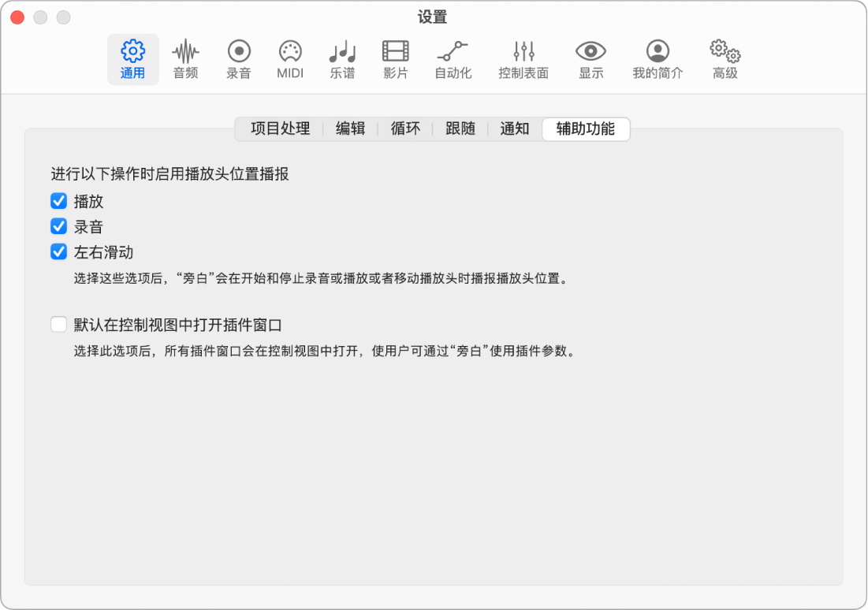Screen dimensions: 868x610
Task: Uncheck the 录音 playhead announcement checkbox
Action: [x=58, y=226]
